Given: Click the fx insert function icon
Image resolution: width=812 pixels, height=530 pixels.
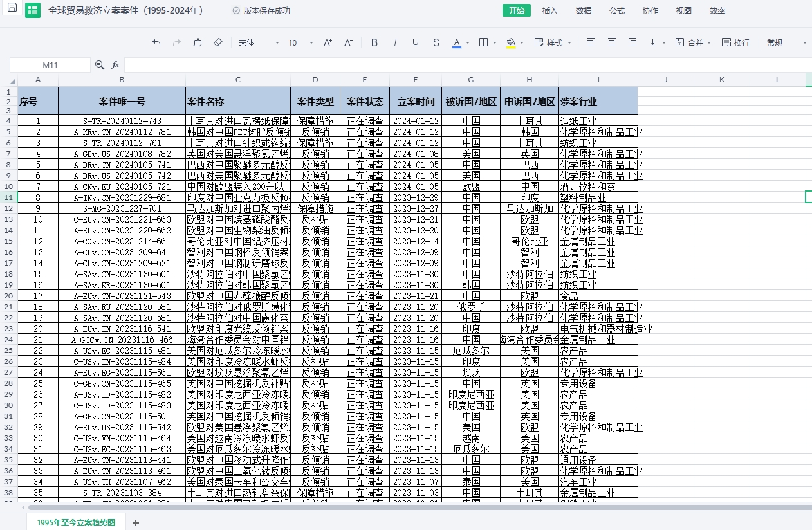Looking at the screenshot, I should point(116,65).
